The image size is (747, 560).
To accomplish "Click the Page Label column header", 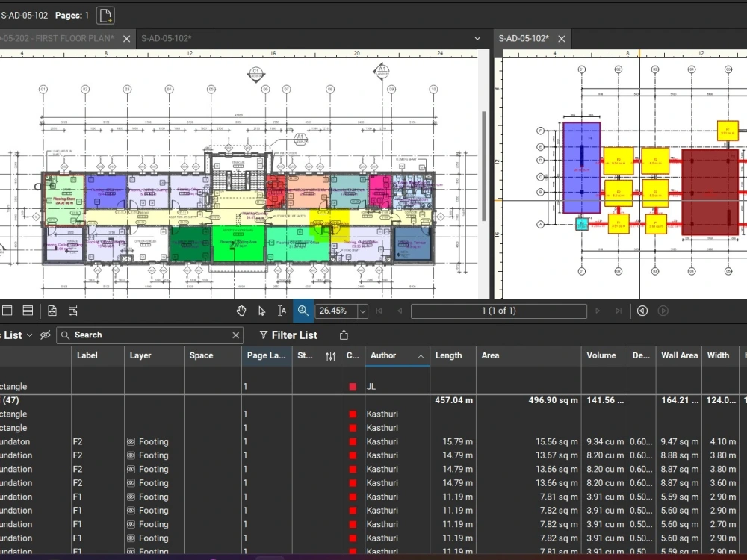I will tap(267, 355).
